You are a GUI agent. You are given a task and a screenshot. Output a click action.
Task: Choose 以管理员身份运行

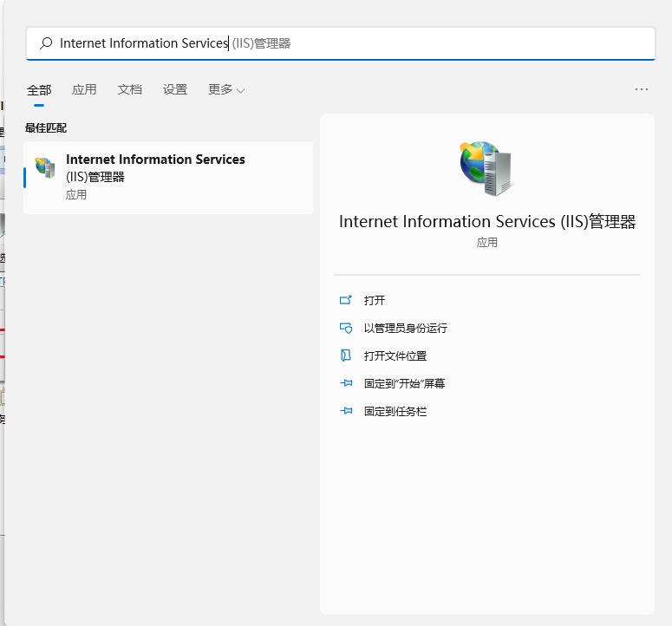406,329
